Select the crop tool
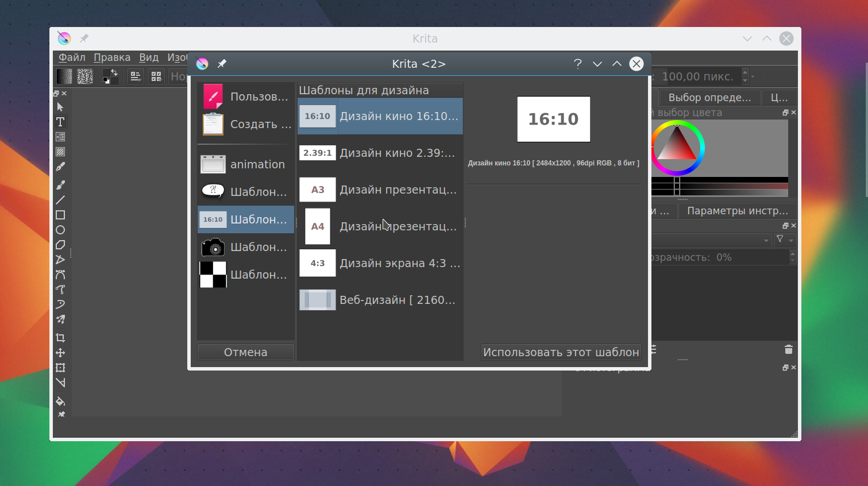868x486 pixels. pos(60,338)
